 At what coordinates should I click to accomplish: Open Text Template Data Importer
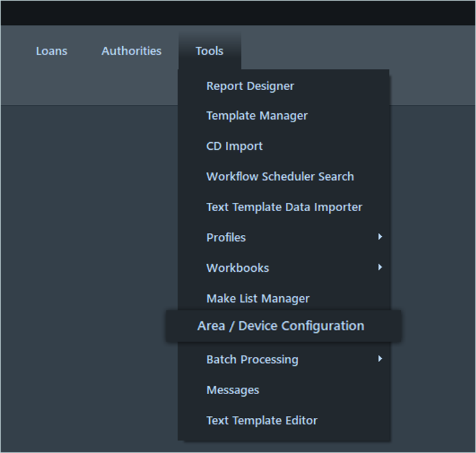(x=284, y=207)
